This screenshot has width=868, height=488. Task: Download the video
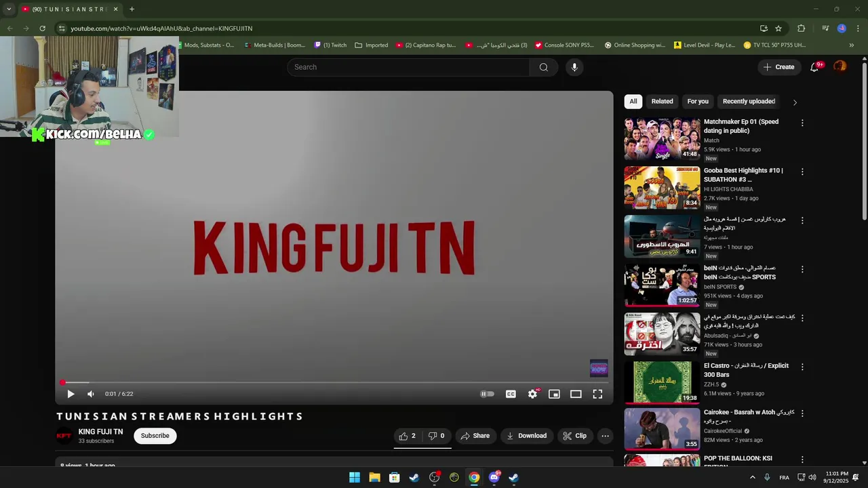(x=526, y=436)
